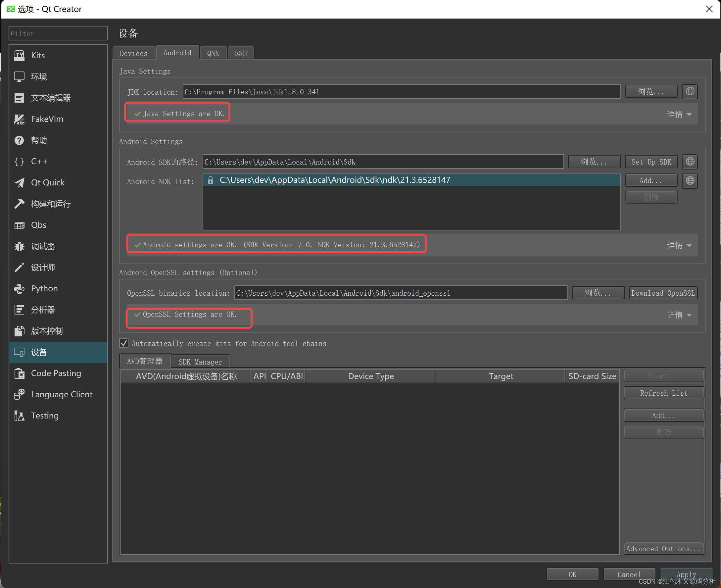Screen dimensions: 721x588
Task: Open the Devices tab
Action: tap(133, 54)
